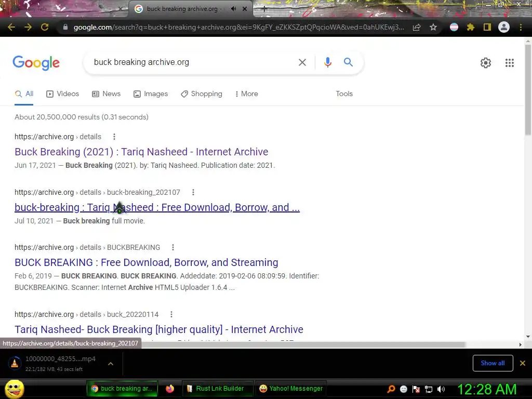The height and width of the screenshot is (399, 532).
Task: Open the striped flag extension icon
Action: pos(454,27)
